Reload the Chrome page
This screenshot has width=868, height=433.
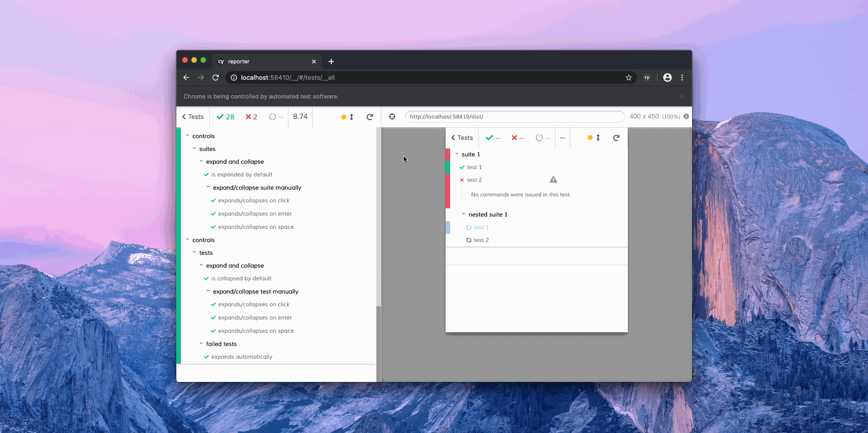216,77
